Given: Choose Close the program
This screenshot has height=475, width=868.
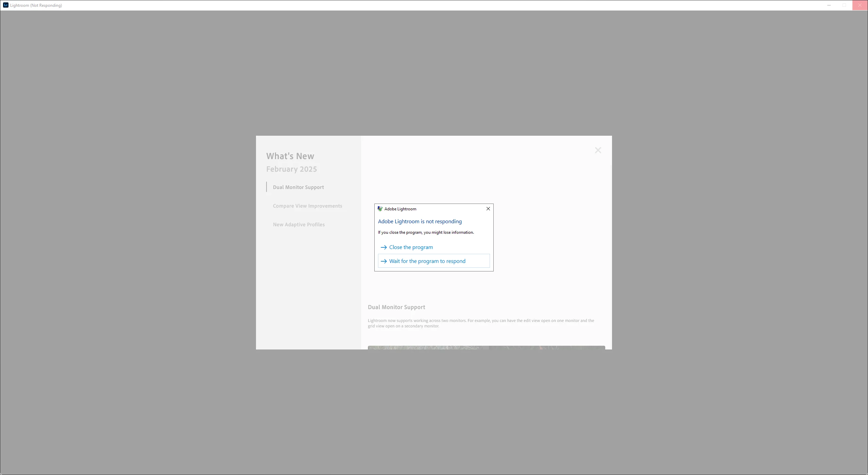Looking at the screenshot, I should coord(411,247).
